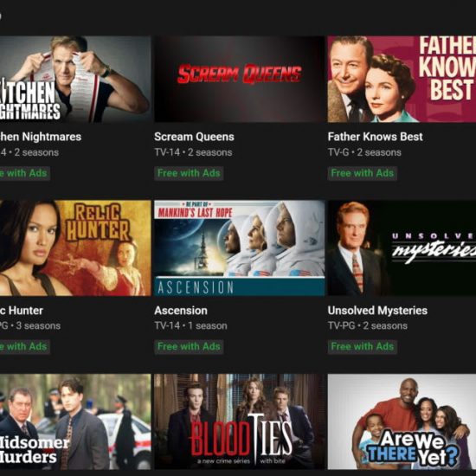Image resolution: width=476 pixels, height=476 pixels.
Task: Open the Kitchen Nightmares thumbnail
Action: [75, 80]
